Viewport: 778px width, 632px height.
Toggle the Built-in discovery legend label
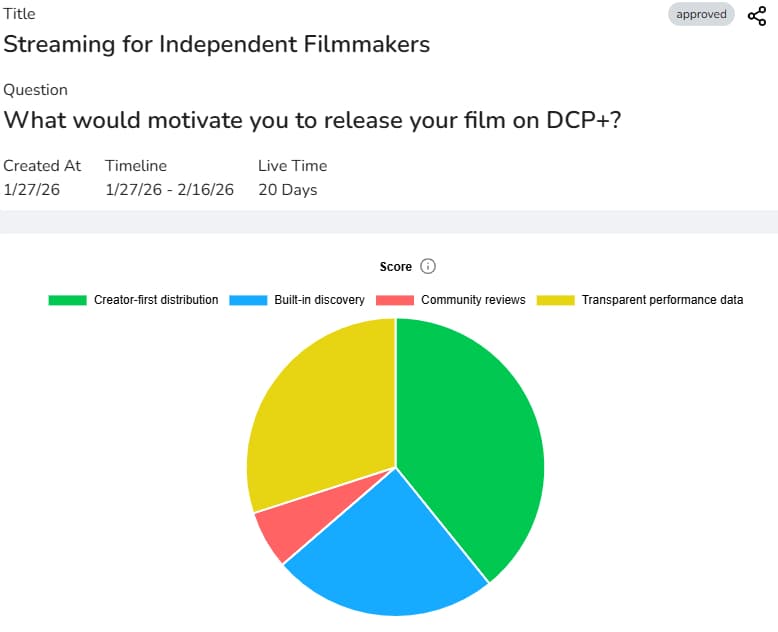coord(319,300)
